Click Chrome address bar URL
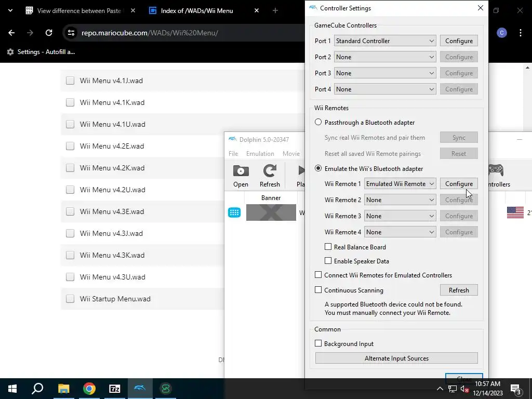This screenshot has width=532, height=399. (150, 33)
